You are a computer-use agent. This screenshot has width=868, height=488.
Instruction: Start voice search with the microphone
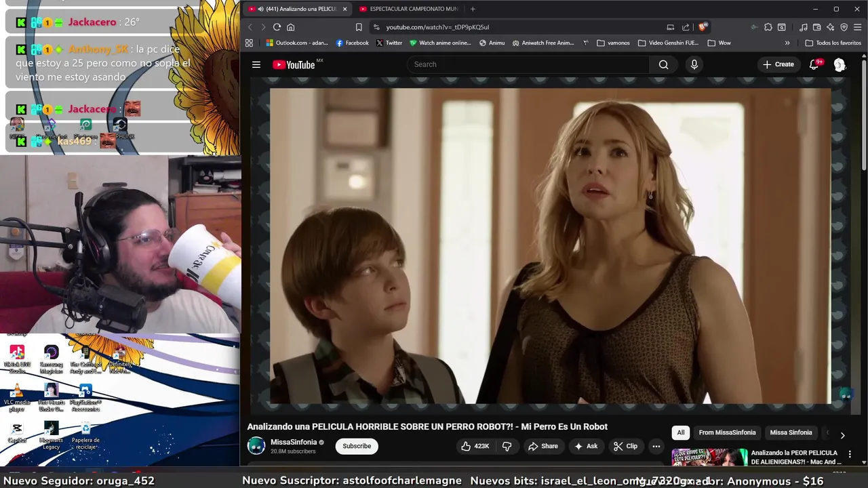pyautogui.click(x=694, y=64)
